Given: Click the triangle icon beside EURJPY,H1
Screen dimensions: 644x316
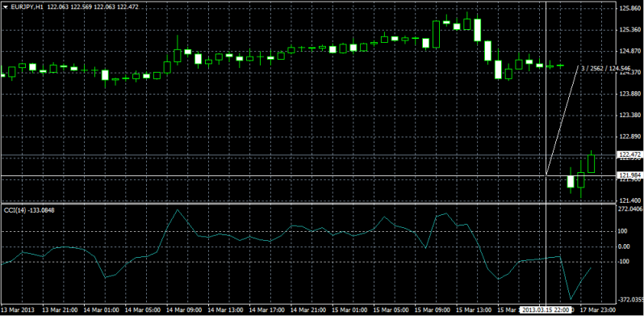Looking at the screenshot, I should (6, 6).
